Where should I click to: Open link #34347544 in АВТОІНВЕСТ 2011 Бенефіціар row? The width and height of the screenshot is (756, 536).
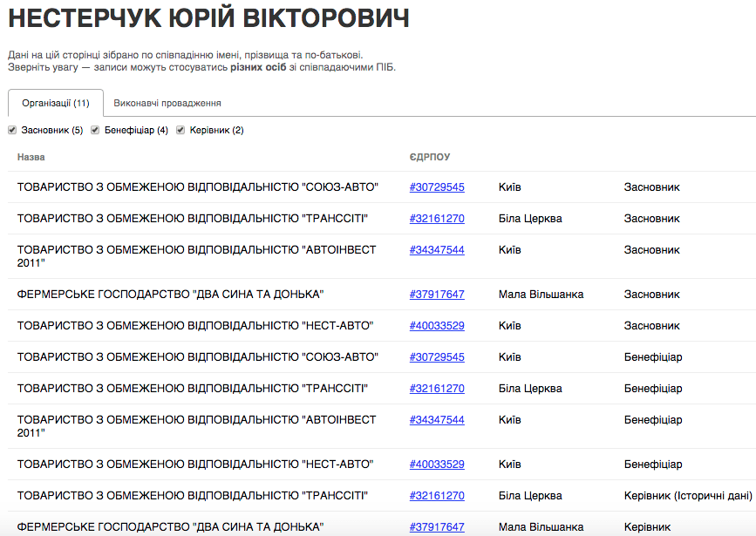(x=437, y=419)
